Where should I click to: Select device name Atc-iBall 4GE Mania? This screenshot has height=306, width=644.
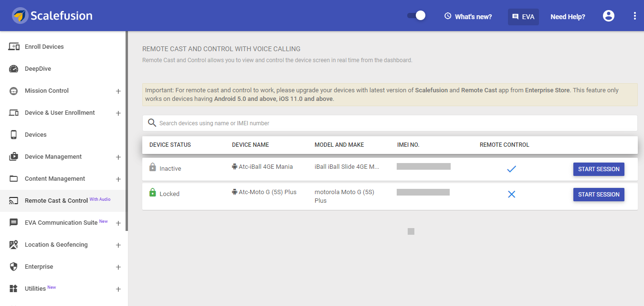266,167
